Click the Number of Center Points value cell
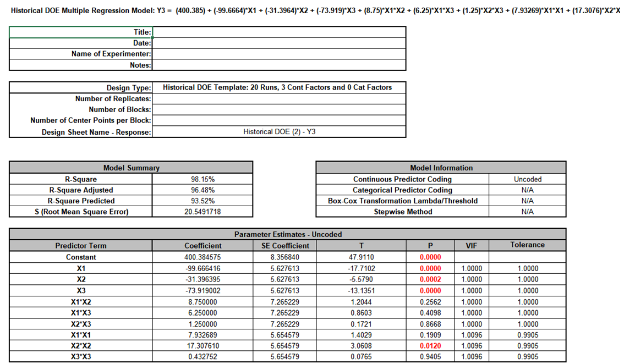The image size is (624, 364). (x=278, y=121)
